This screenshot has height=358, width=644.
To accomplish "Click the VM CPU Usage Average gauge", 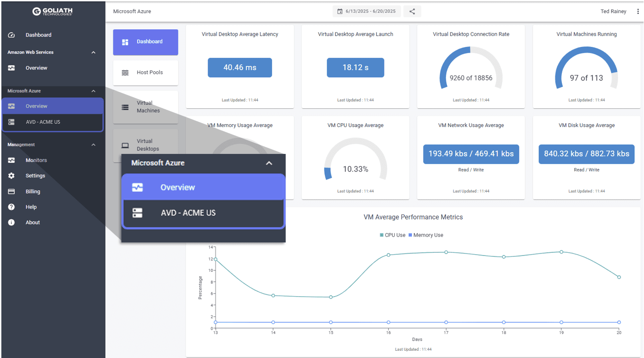I will [355, 159].
